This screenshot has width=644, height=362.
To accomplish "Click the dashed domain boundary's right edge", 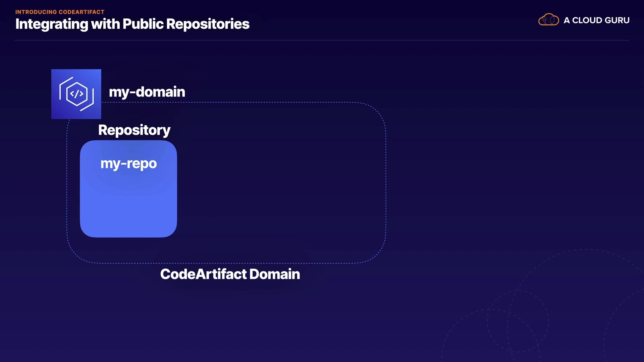I will (x=386, y=183).
